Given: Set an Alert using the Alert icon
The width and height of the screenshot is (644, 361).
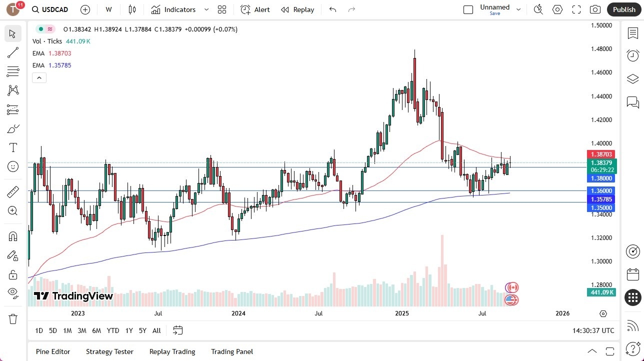Looking at the screenshot, I should tap(254, 9).
